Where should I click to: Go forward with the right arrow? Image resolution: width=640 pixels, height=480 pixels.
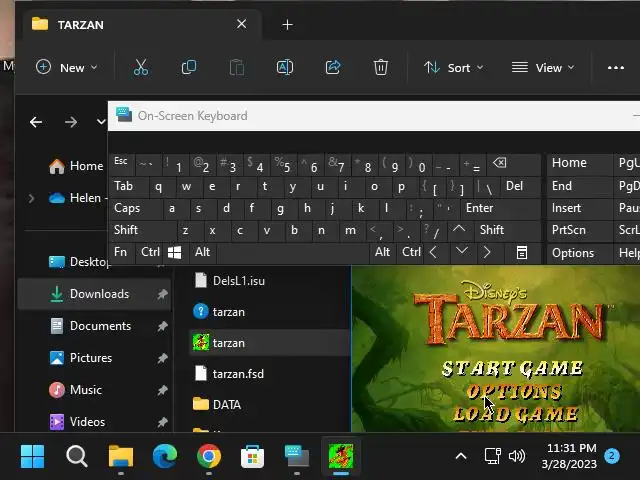coord(71,122)
